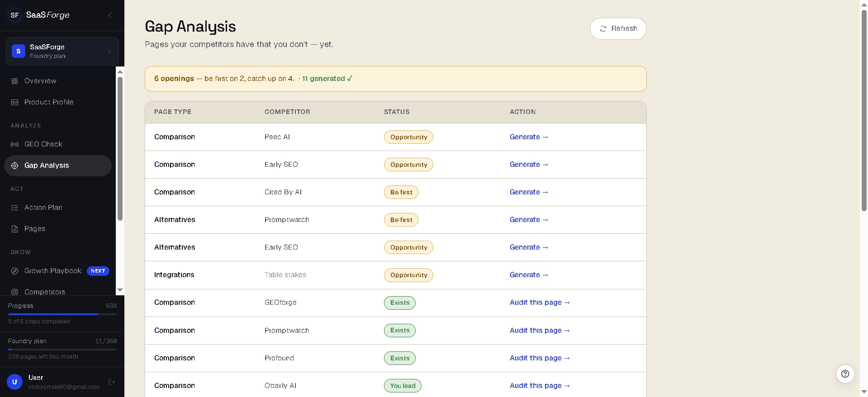Open the Pages section
This screenshot has width=868, height=397.
[x=58, y=229]
